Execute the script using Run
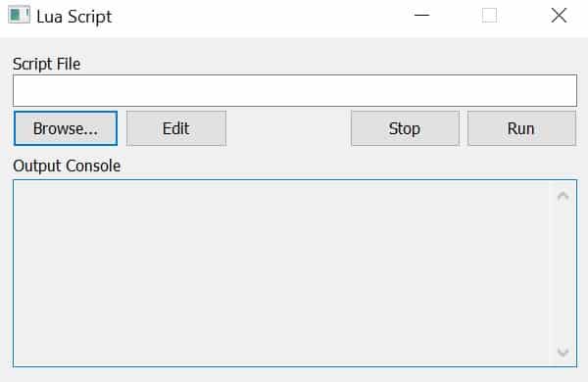Viewport: 588px width, 382px height. tap(521, 128)
